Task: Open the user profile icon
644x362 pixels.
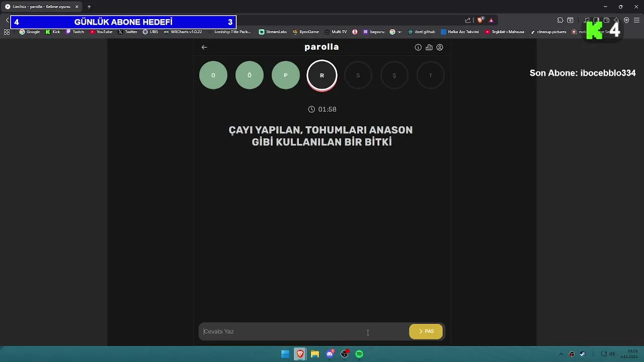Action: tap(440, 47)
